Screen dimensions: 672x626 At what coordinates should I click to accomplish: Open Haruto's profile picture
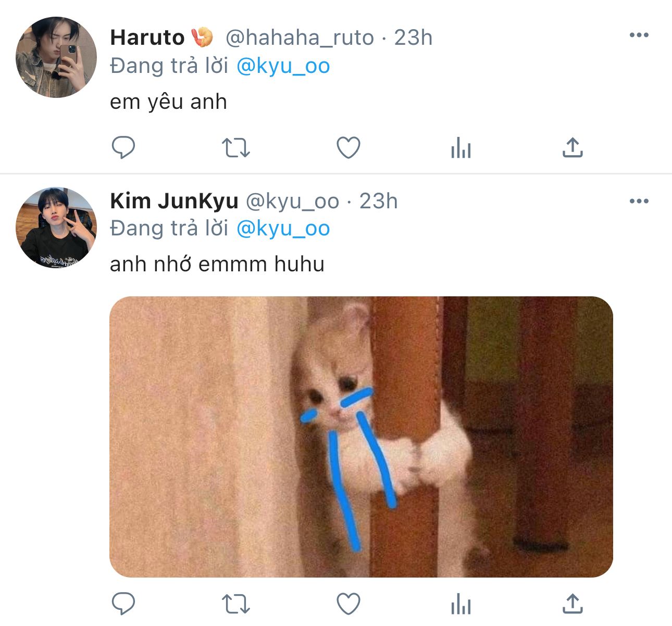coord(56,57)
